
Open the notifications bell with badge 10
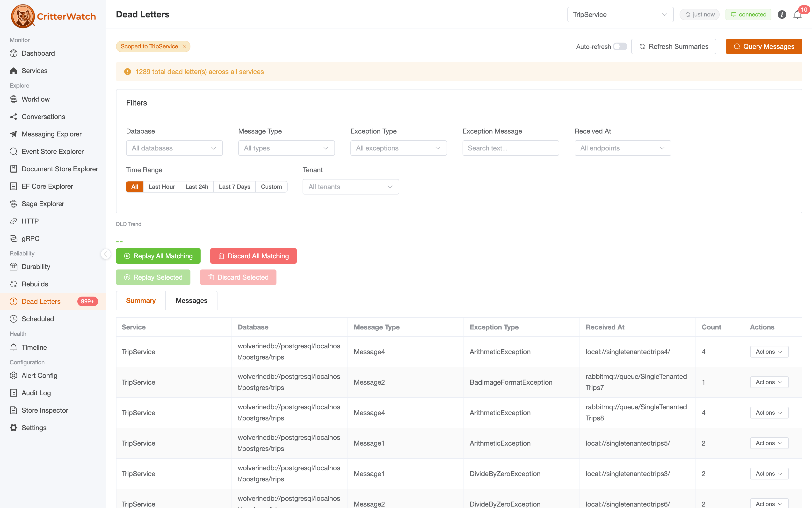point(797,15)
